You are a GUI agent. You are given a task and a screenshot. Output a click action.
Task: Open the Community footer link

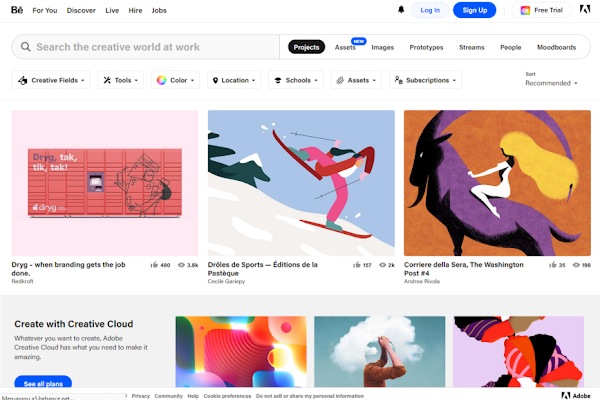[x=169, y=396]
